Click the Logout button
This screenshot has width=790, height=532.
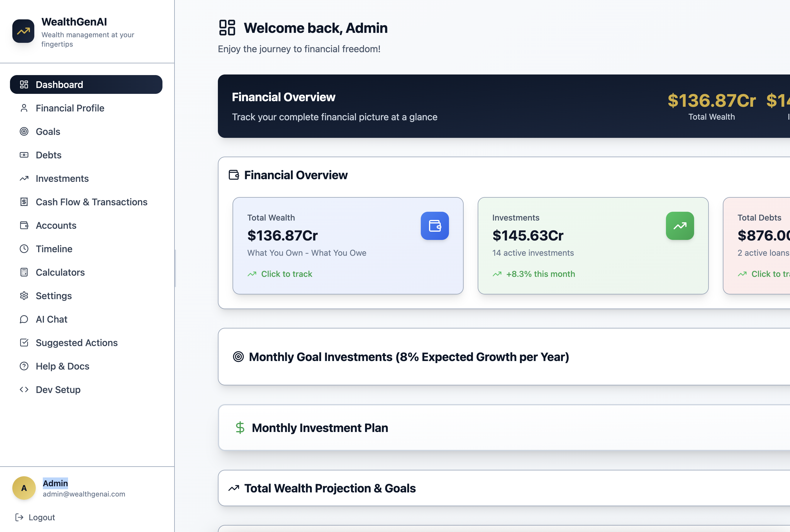pos(41,517)
